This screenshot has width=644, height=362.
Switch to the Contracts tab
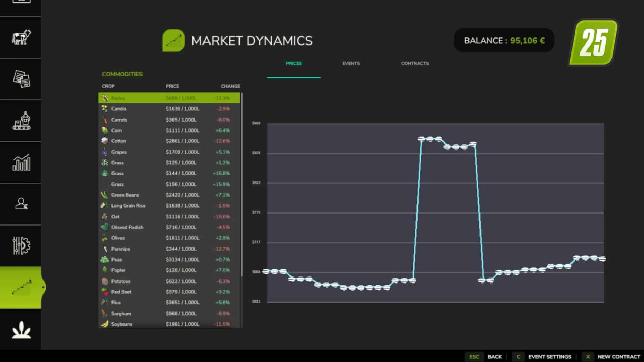click(415, 63)
